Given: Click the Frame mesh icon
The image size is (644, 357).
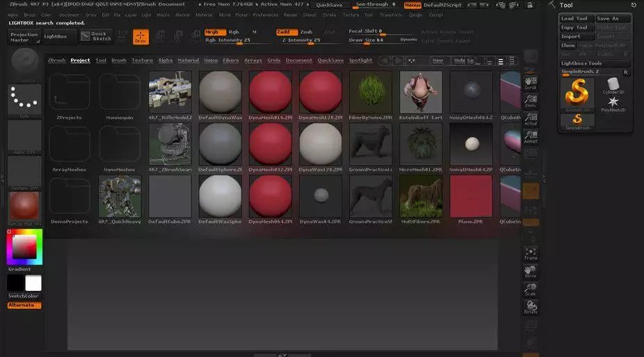Looking at the screenshot, I should pos(530,254).
